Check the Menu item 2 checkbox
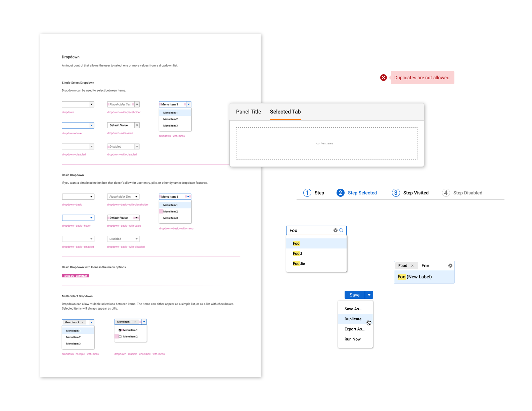Viewport: 532px width, 411px height. 120,336
